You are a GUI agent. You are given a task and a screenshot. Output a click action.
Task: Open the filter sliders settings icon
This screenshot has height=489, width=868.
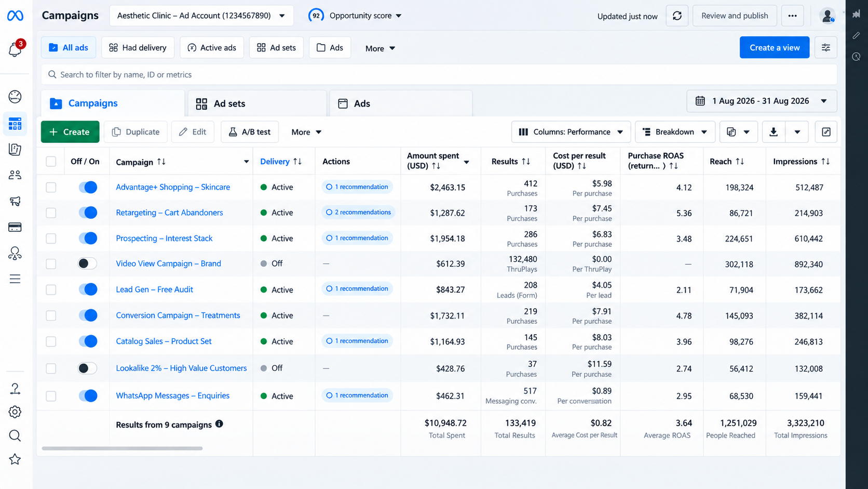tap(825, 47)
